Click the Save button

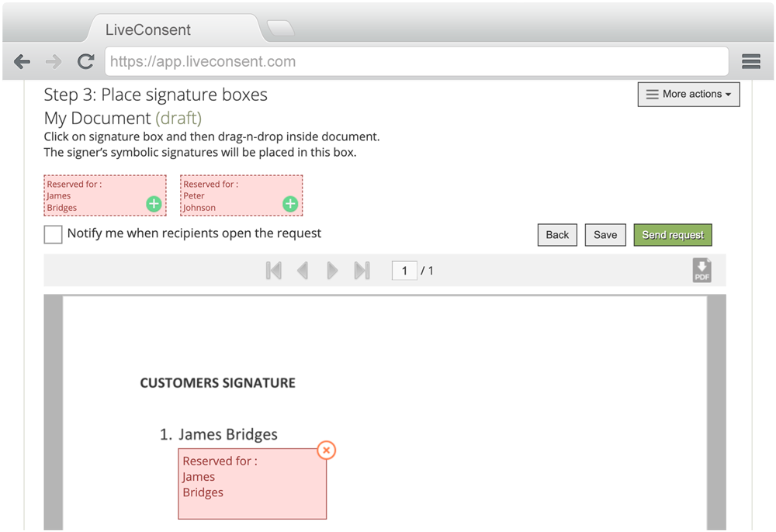point(605,235)
